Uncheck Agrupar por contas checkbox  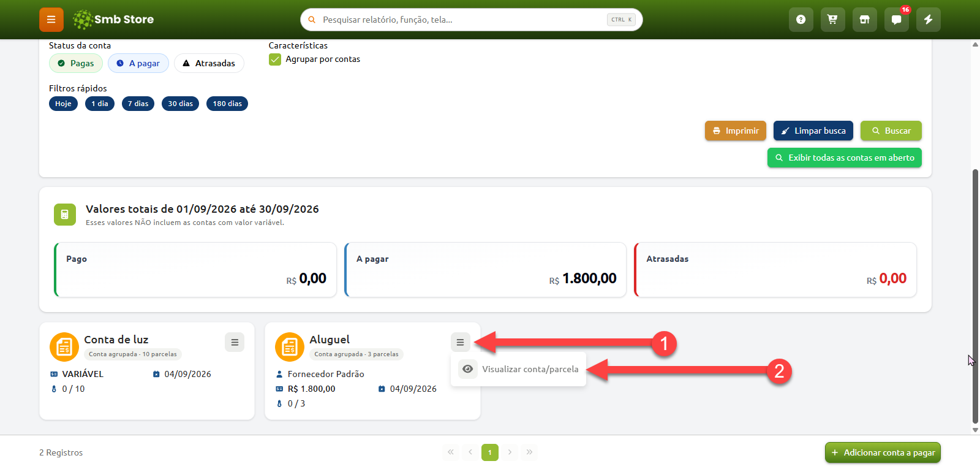point(275,59)
